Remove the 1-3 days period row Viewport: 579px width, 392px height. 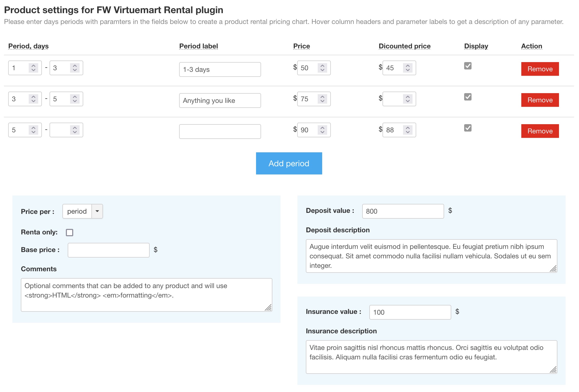[540, 69]
